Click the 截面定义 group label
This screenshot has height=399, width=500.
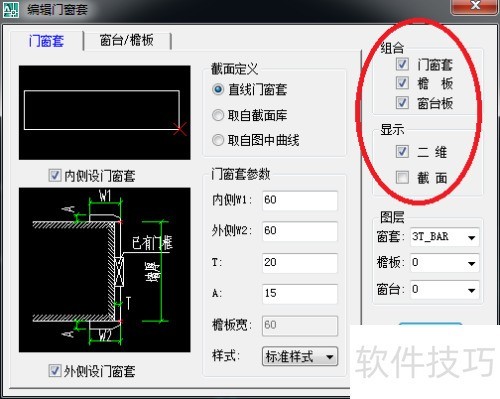coord(235,69)
